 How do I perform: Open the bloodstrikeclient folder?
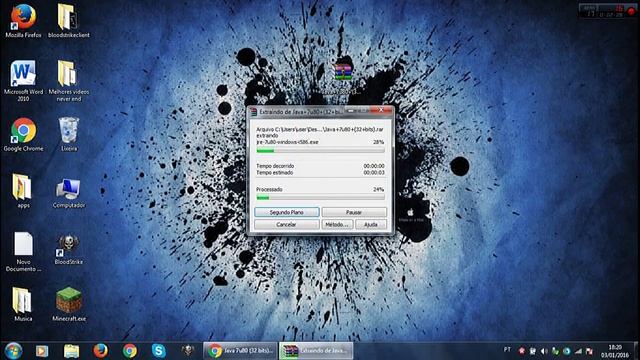tap(69, 20)
